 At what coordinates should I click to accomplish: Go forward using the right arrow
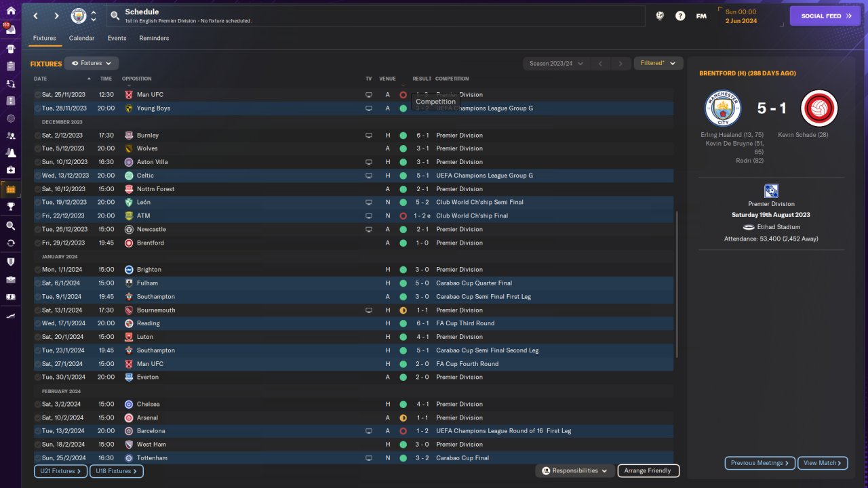click(56, 16)
